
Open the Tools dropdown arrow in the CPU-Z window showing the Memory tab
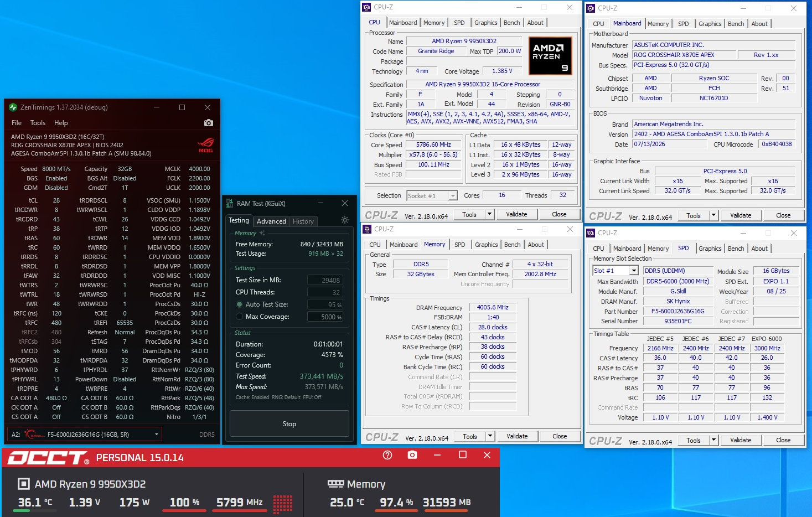coord(490,436)
